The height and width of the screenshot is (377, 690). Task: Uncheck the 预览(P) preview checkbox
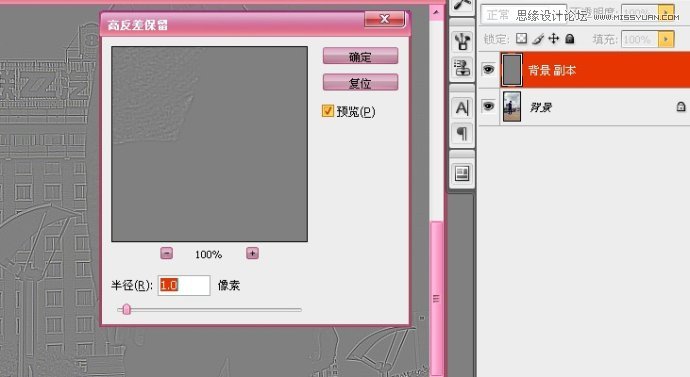click(327, 110)
